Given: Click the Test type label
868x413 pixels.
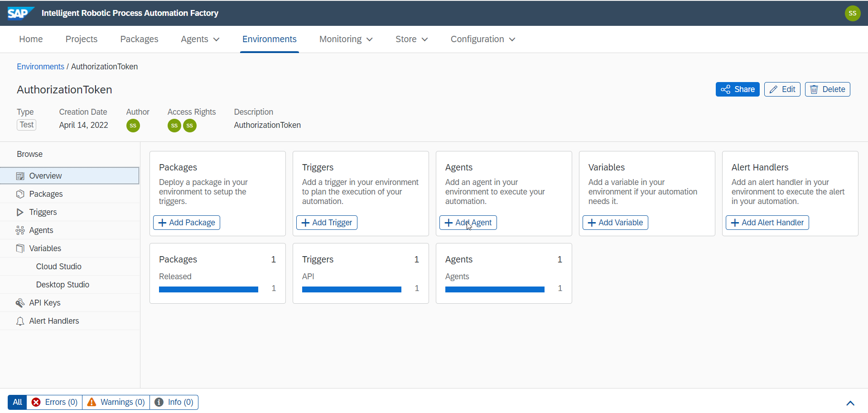Looking at the screenshot, I should tap(26, 125).
